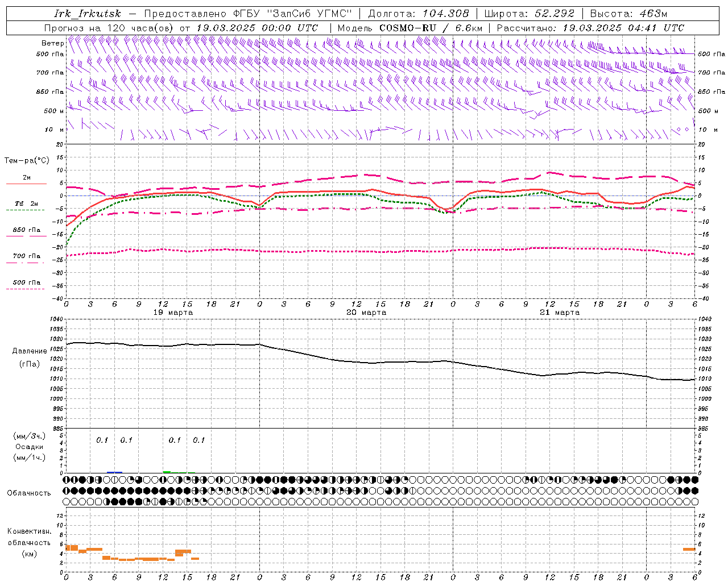Viewport: 728px width, 582px height.
Task: Click the green precipitation bar on 19 марта
Action: 167,472
